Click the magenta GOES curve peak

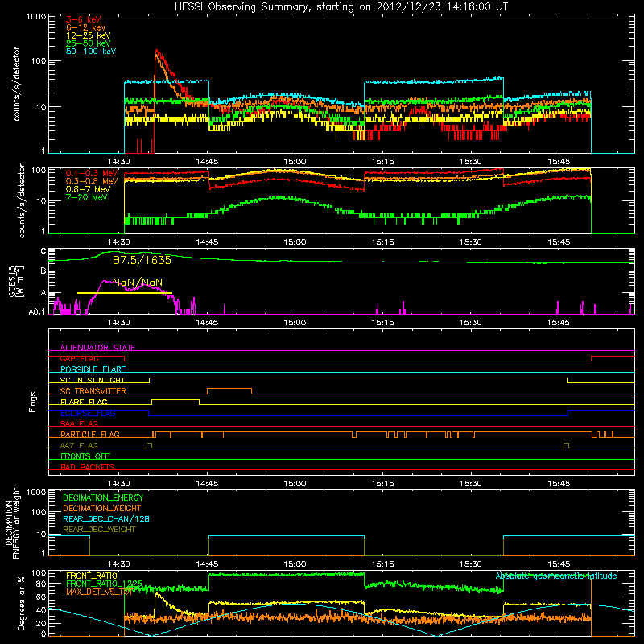point(105,281)
